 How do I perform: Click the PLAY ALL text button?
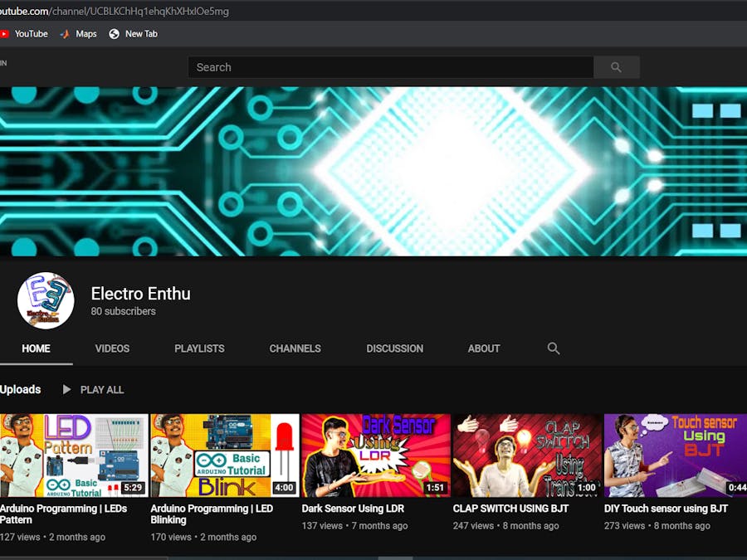(102, 390)
